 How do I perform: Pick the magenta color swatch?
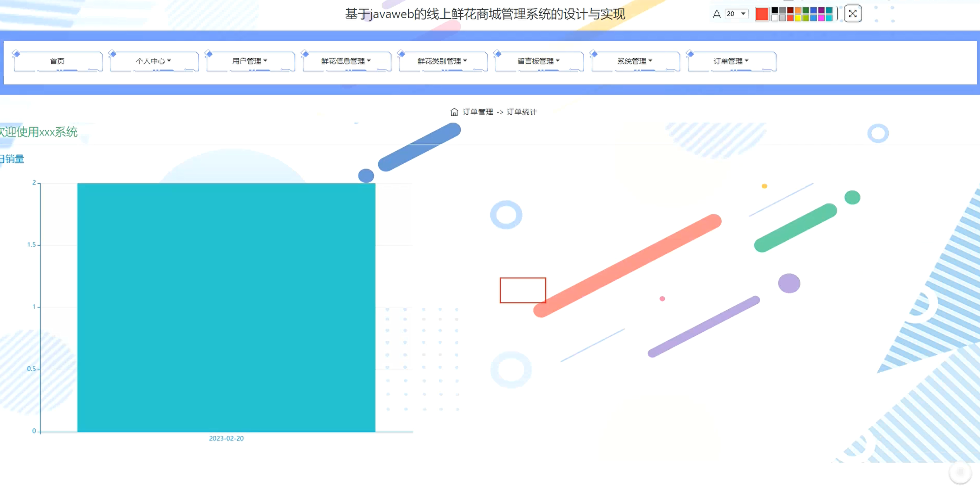click(x=821, y=18)
